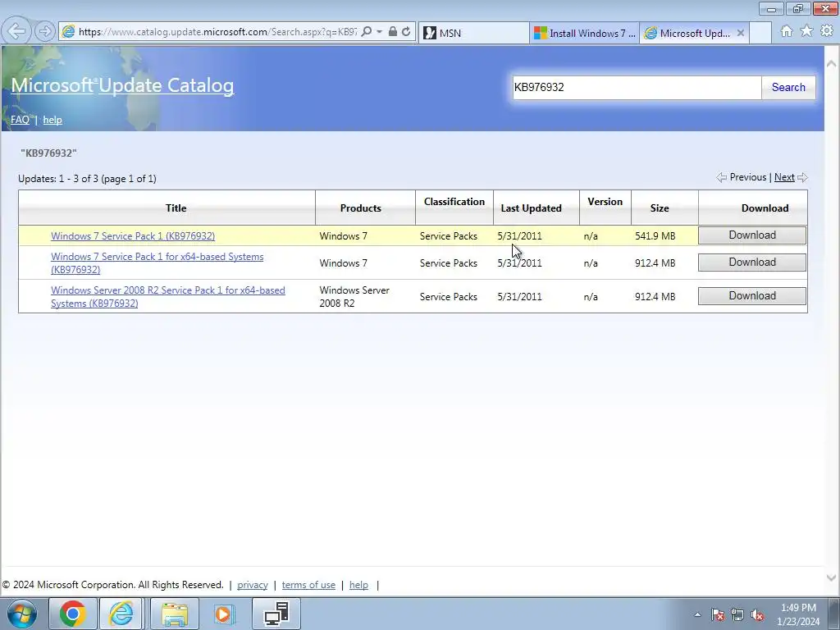This screenshot has height=630, width=840.
Task: Open Favorites star icon
Action: tap(806, 31)
